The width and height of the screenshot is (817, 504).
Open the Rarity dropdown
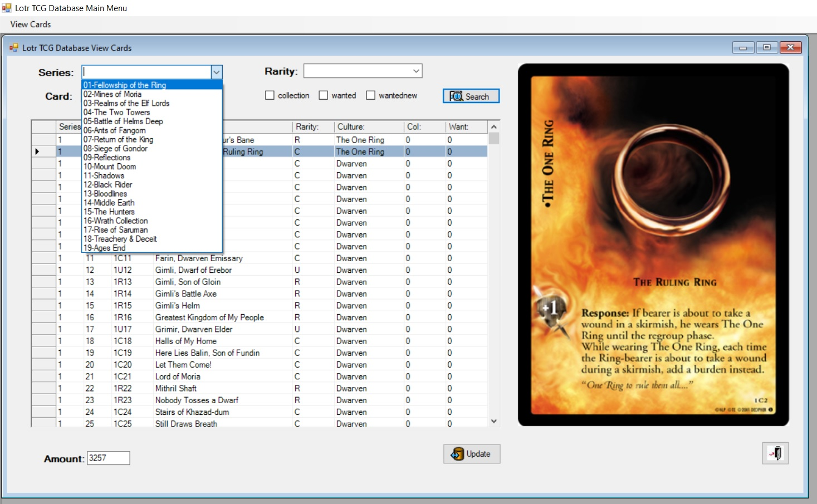(x=416, y=71)
